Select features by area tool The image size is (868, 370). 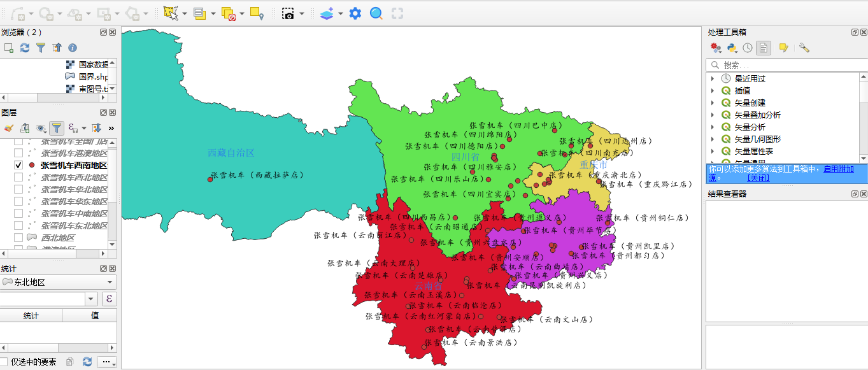pos(170,13)
